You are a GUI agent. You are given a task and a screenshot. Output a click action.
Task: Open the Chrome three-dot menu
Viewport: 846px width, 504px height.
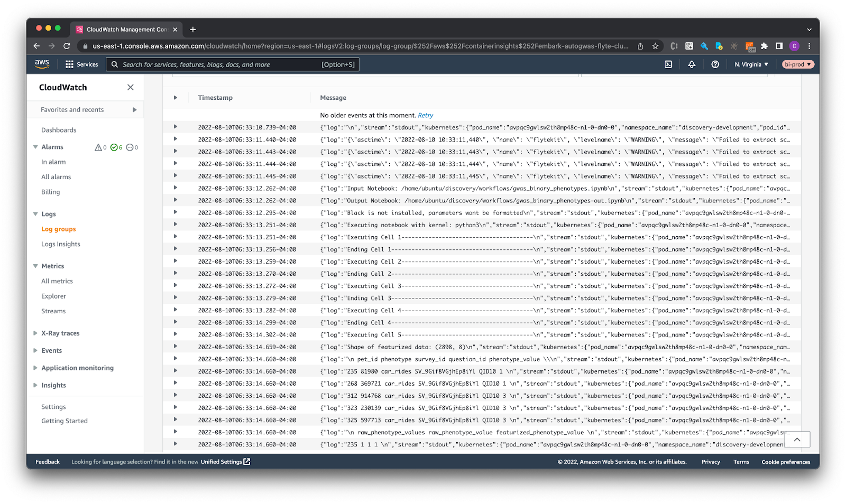point(809,46)
